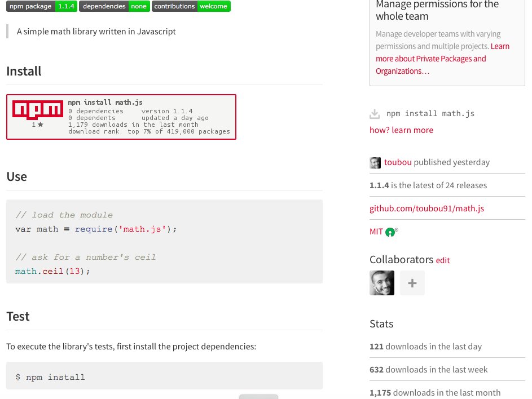Click the 'npm install math.js' sidebar command text

pos(430,114)
